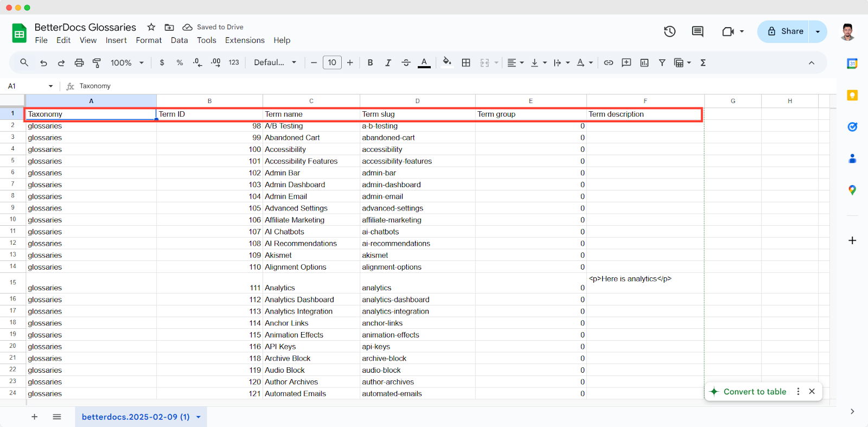
Task: Select the Paint format roller icon
Action: tap(97, 63)
